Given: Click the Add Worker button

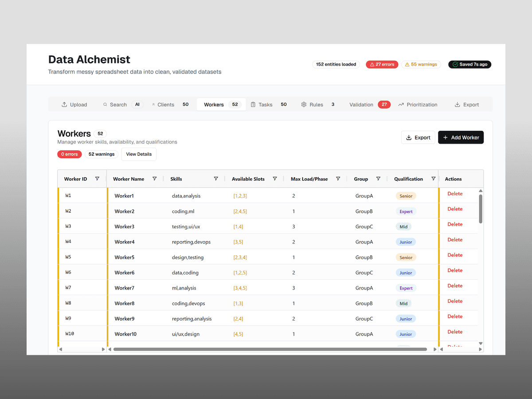Looking at the screenshot, I should [x=461, y=137].
